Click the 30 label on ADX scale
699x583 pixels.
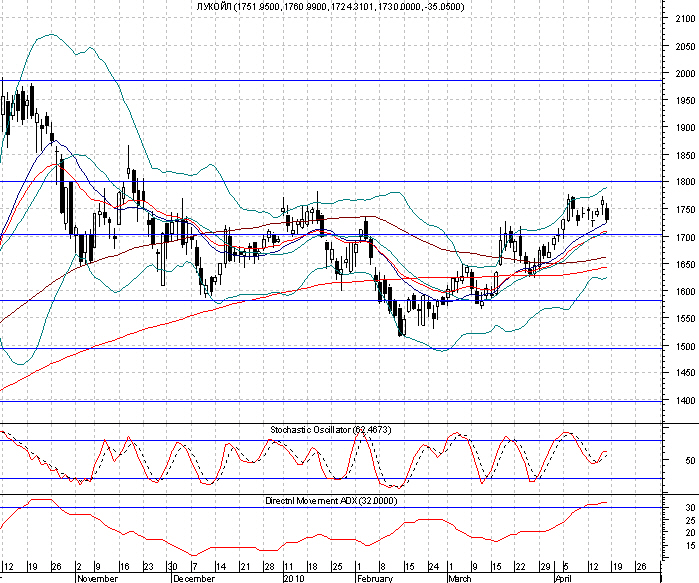click(690, 508)
